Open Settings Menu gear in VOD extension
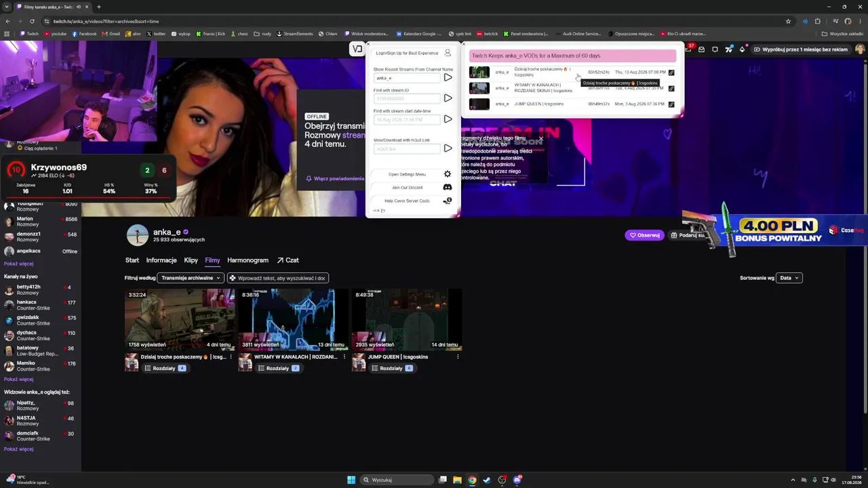 pos(448,174)
